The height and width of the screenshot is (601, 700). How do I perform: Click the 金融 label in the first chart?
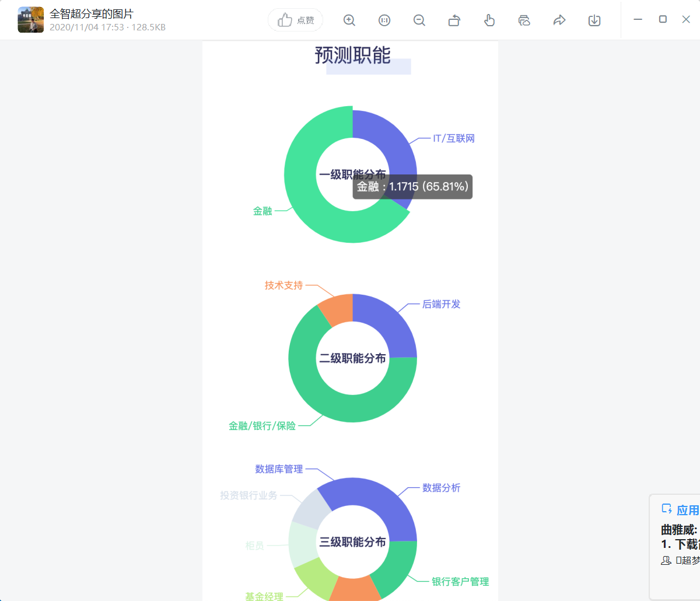click(x=262, y=211)
